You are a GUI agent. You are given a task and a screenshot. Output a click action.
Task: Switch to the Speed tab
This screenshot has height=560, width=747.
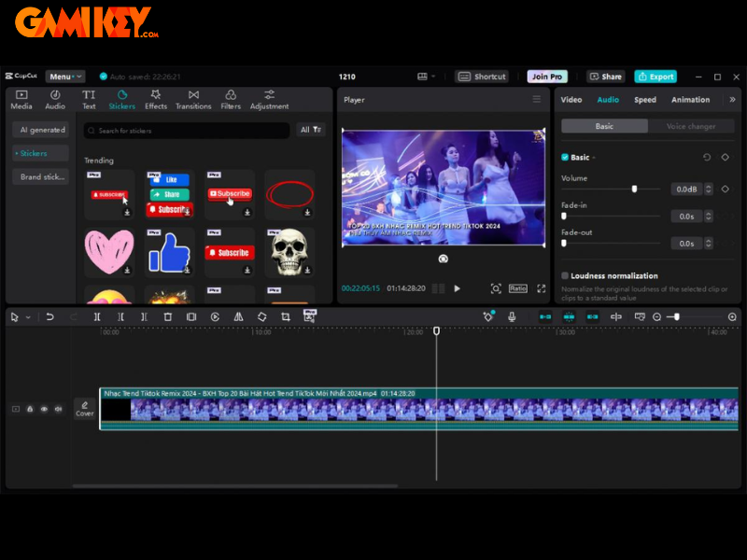(x=645, y=100)
